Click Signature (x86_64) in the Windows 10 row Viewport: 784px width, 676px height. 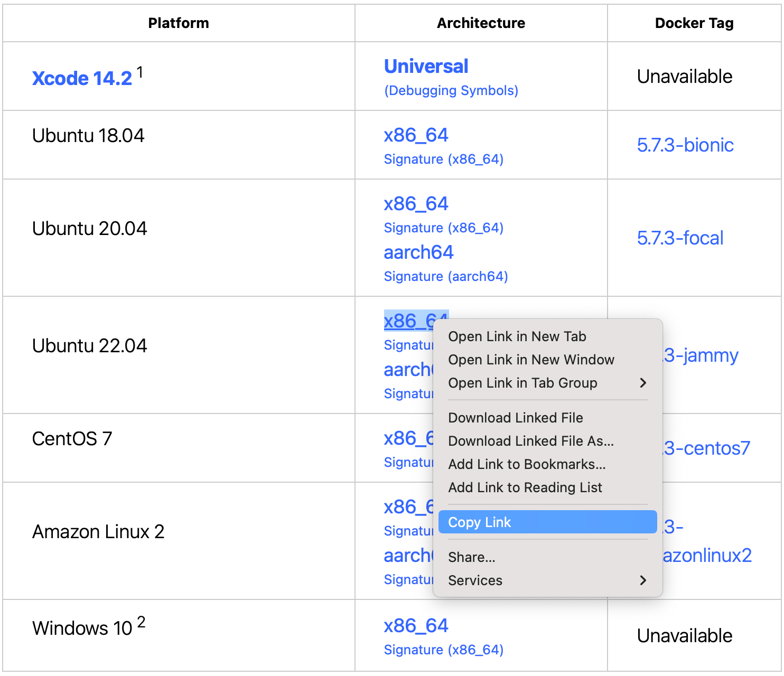(x=444, y=650)
